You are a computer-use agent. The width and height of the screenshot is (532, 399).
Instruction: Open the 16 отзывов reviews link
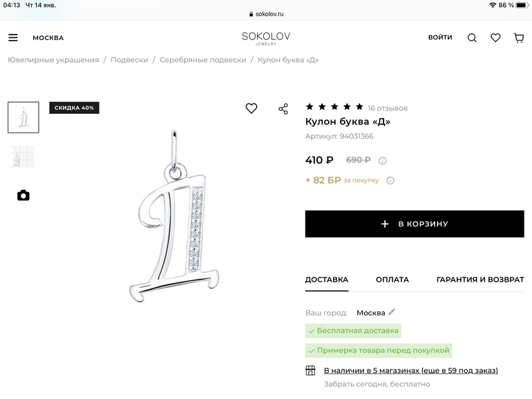(388, 108)
